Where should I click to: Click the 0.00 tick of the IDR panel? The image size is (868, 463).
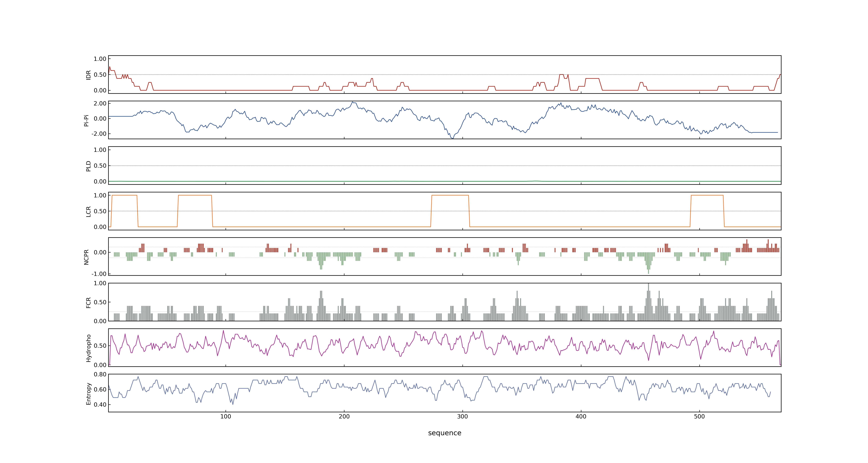tap(100, 90)
